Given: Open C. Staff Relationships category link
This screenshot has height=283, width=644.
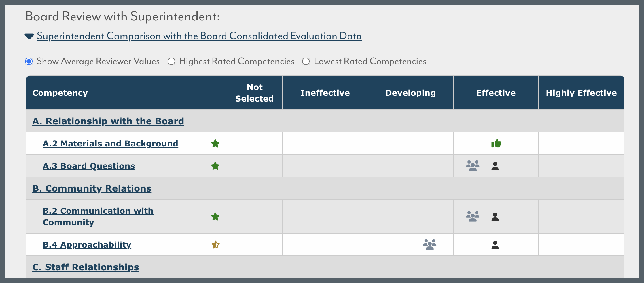Looking at the screenshot, I should [86, 267].
